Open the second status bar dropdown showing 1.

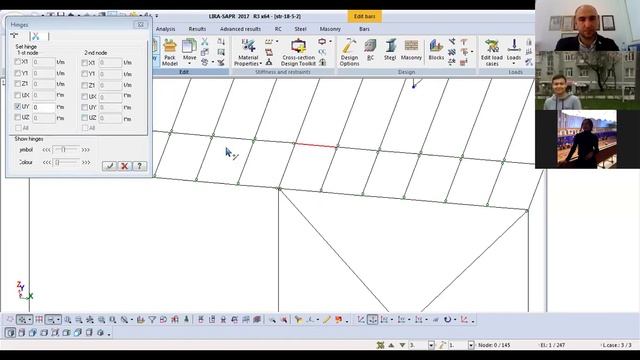(471, 345)
